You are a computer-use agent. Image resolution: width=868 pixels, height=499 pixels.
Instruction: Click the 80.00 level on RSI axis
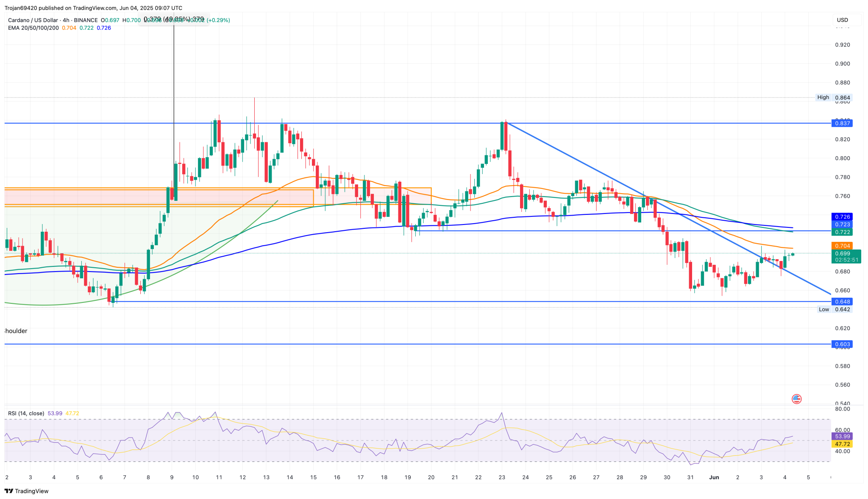coord(842,409)
